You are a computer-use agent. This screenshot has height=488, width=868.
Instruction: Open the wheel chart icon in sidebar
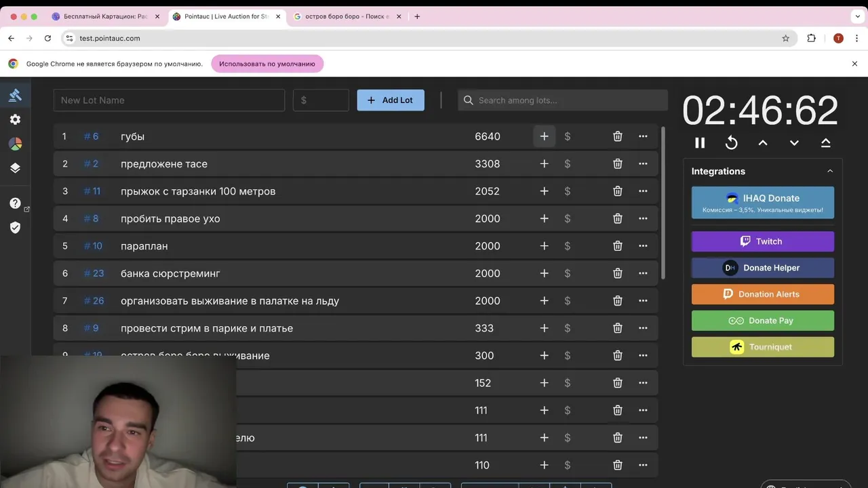click(15, 144)
